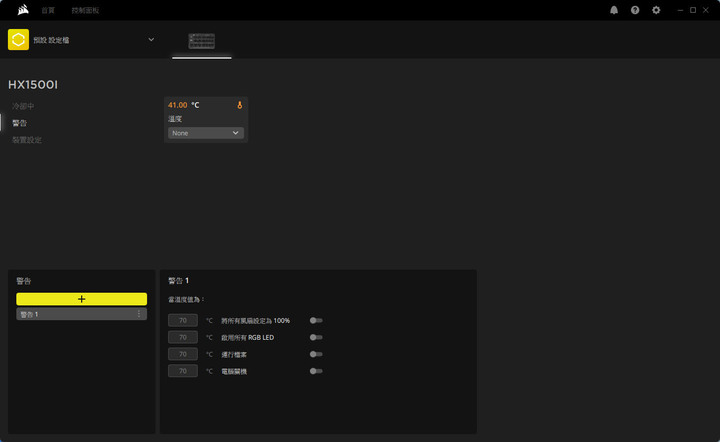Expand the 預設 設定檔 profile dropdown
This screenshot has height=442, width=720.
(x=151, y=39)
